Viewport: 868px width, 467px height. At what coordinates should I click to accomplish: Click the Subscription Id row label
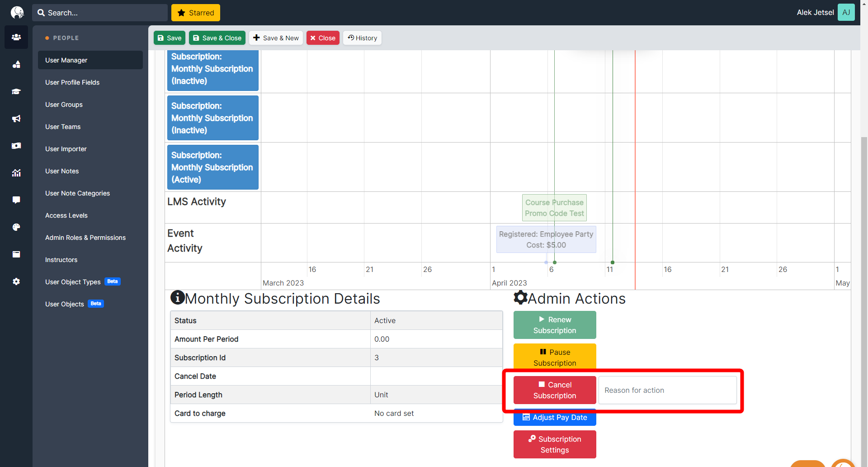pos(200,357)
